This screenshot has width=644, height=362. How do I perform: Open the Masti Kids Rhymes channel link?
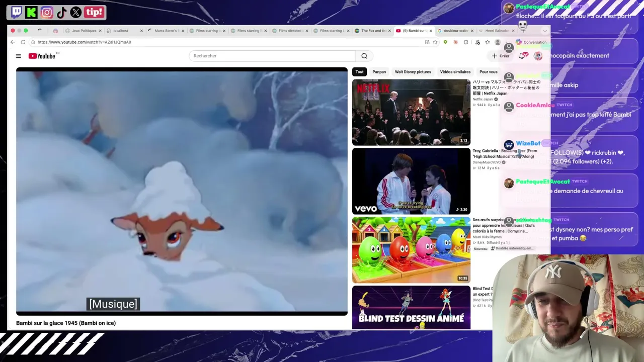coord(487,237)
